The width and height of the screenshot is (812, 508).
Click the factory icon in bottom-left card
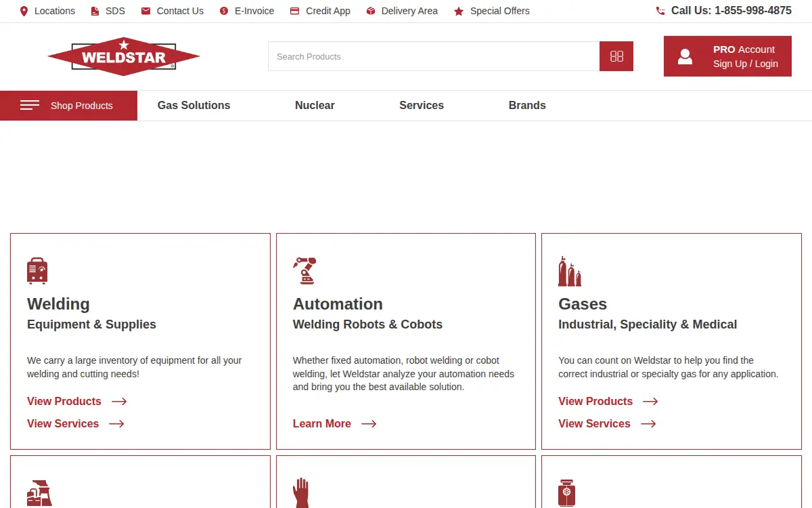tap(39, 493)
